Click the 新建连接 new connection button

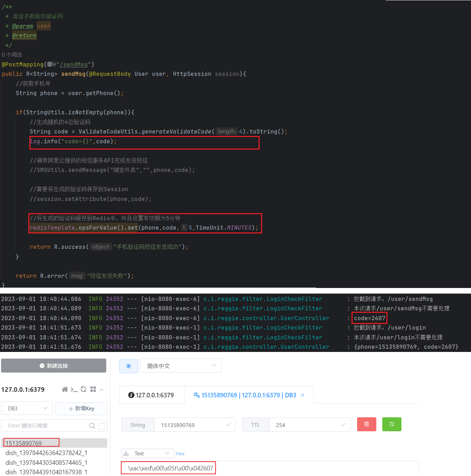[x=53, y=366]
